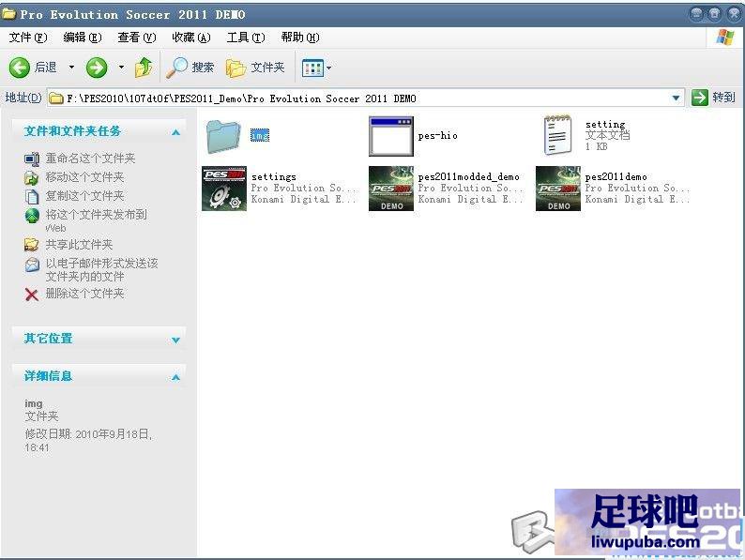Click 移动这个文件夹 move link
Image resolution: width=745 pixels, height=560 pixels.
[x=84, y=177]
